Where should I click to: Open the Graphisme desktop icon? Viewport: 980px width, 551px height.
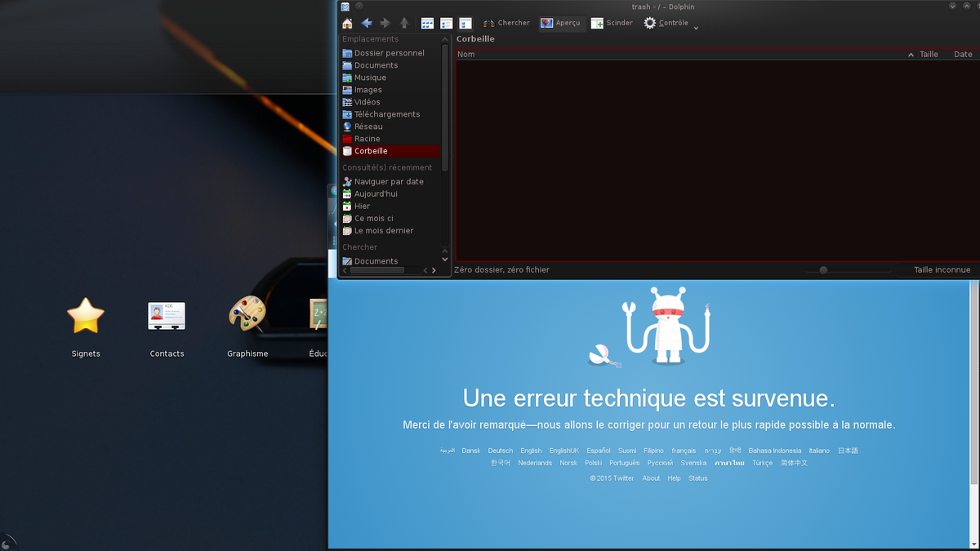click(x=247, y=327)
